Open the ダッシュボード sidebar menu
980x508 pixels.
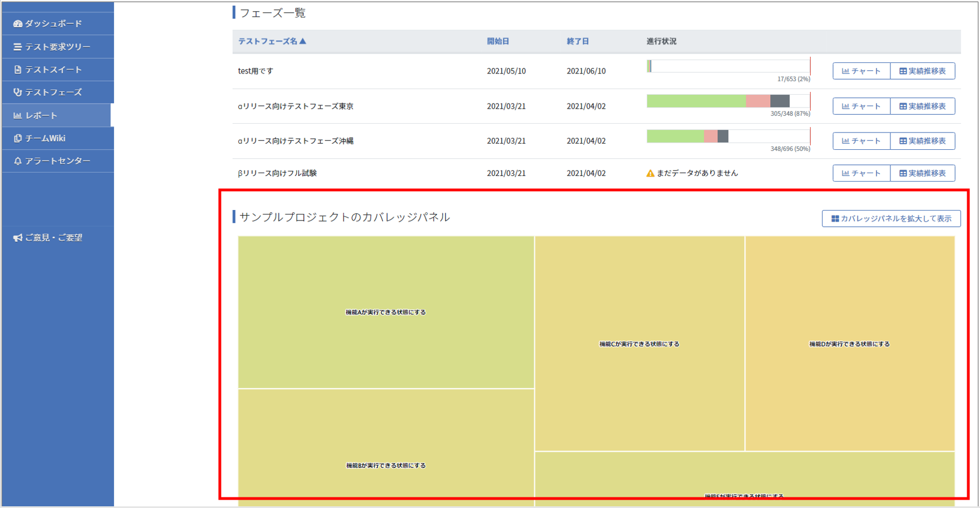[58, 24]
